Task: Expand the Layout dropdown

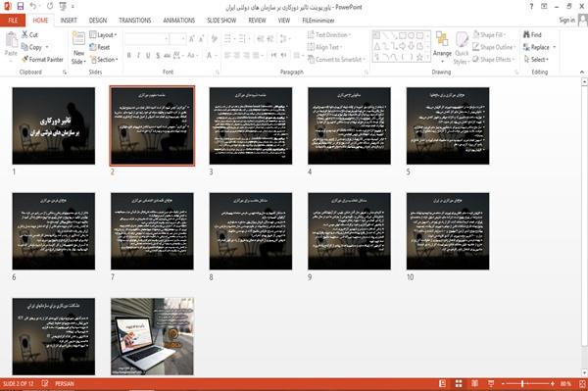Action: tap(103, 35)
